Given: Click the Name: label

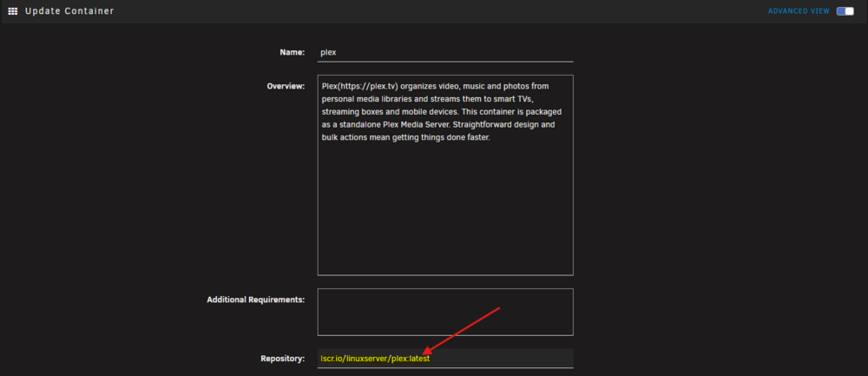Looking at the screenshot, I should click(293, 53).
